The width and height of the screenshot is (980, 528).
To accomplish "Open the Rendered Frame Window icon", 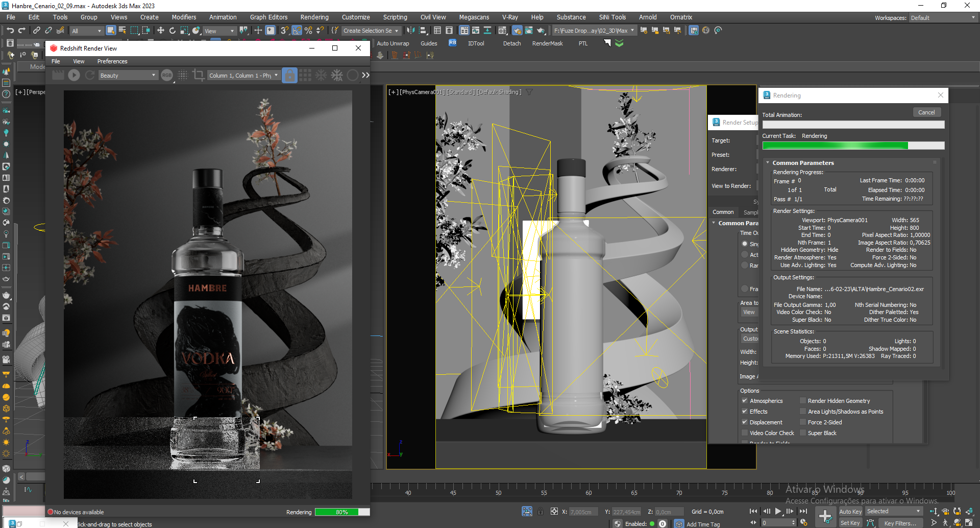I will tap(529, 31).
